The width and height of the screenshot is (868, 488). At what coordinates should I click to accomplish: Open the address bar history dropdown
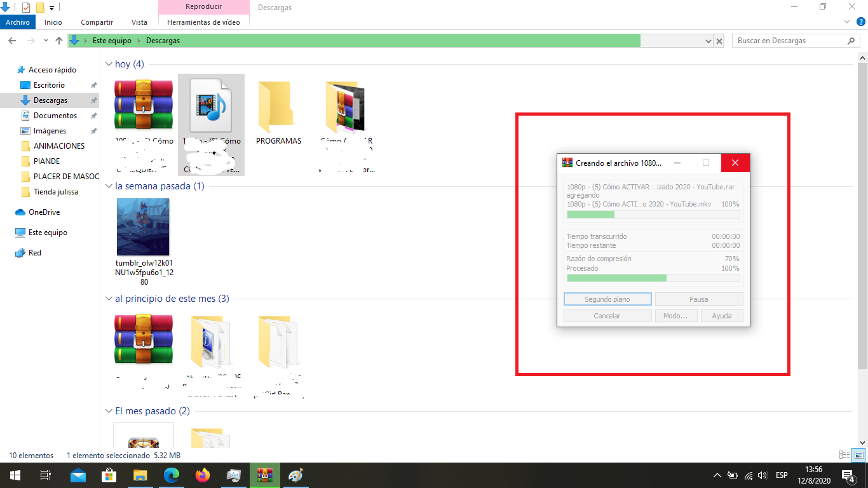[709, 41]
